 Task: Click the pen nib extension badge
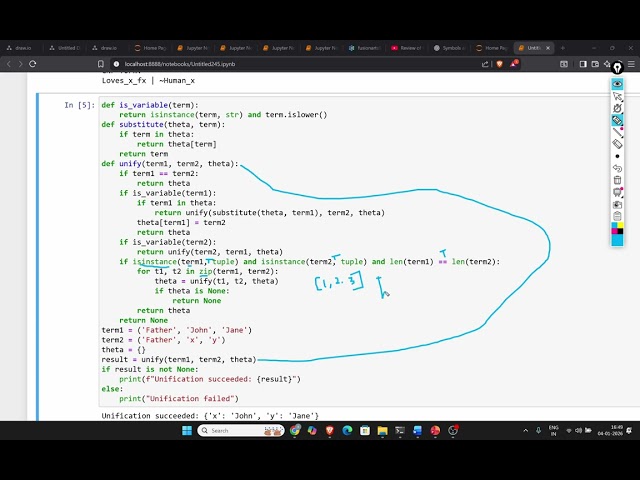[x=617, y=67]
